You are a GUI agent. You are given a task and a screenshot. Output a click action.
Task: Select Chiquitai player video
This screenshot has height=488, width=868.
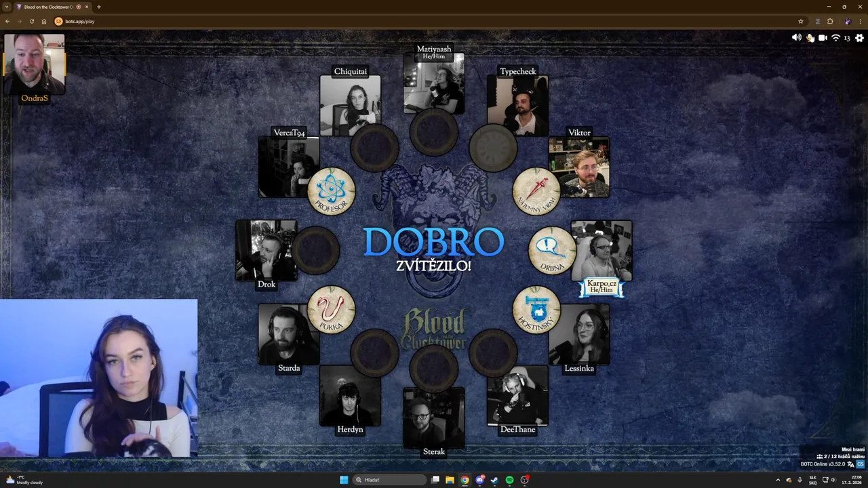click(x=350, y=105)
